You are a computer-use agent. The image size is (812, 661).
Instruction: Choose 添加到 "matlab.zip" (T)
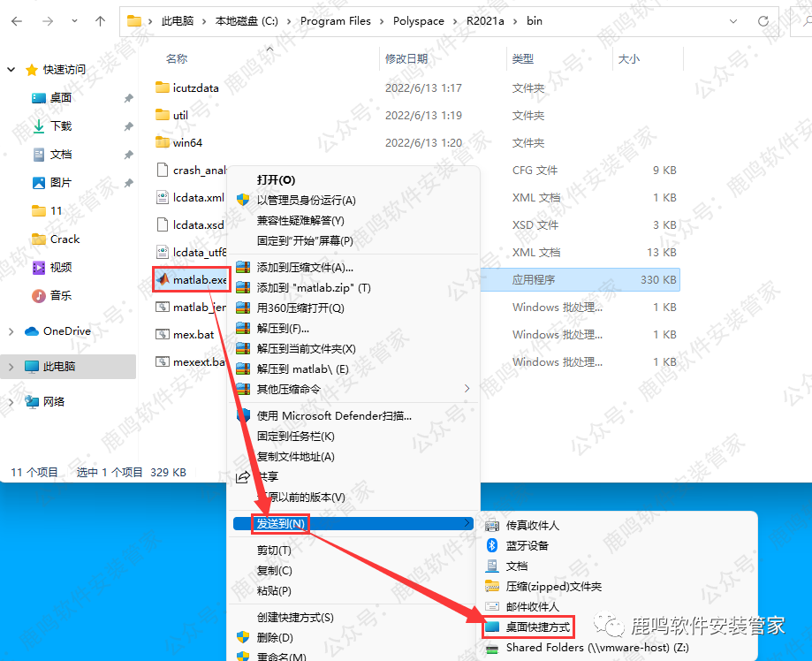[x=314, y=287]
